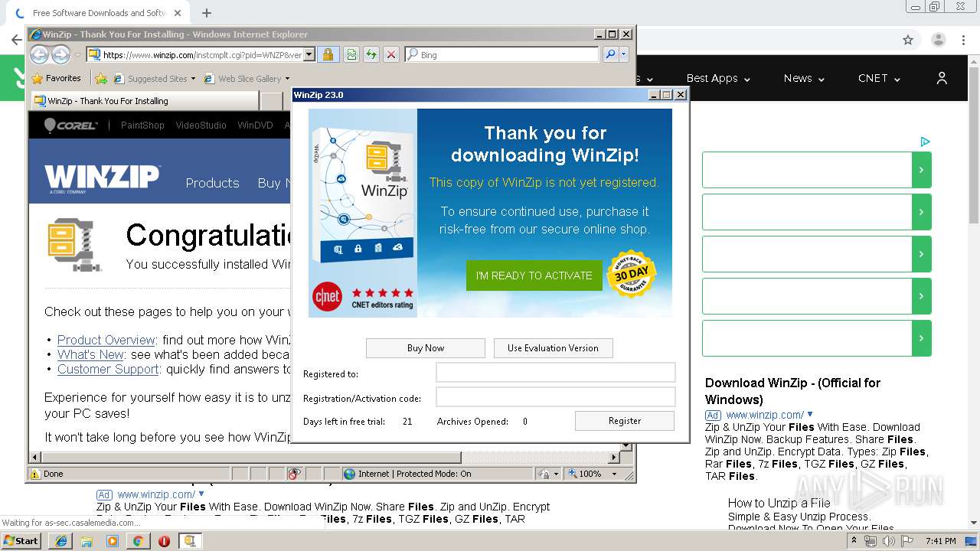Select the Chrome 'Free Software Downloads' tab
Viewport: 980px width, 551px height.
(x=98, y=13)
